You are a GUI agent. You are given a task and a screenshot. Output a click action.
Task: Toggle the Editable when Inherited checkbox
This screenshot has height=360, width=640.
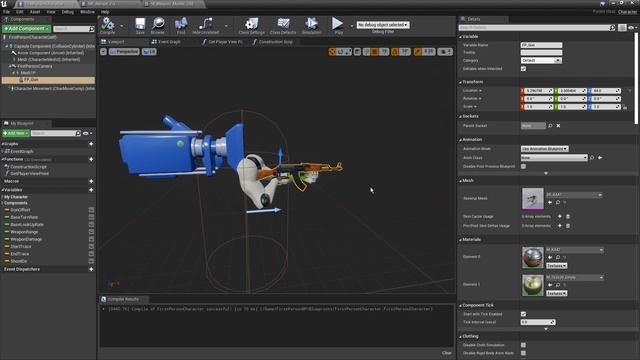tap(523, 69)
